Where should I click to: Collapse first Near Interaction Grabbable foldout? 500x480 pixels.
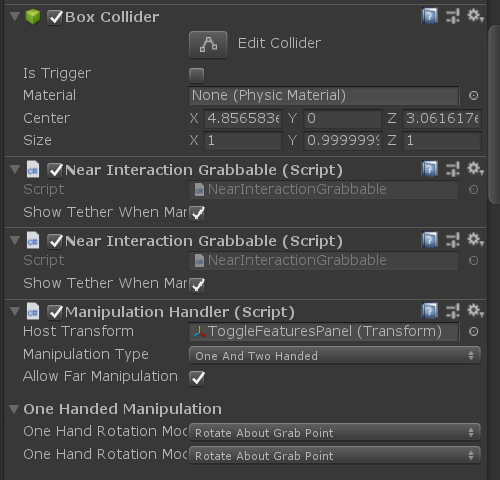tap(15, 169)
